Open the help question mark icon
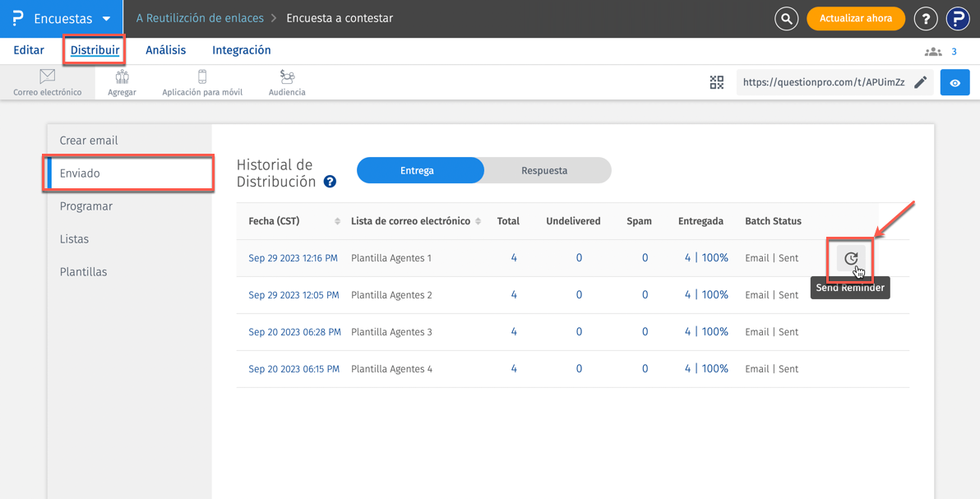The height and width of the screenshot is (499, 980). point(926,19)
